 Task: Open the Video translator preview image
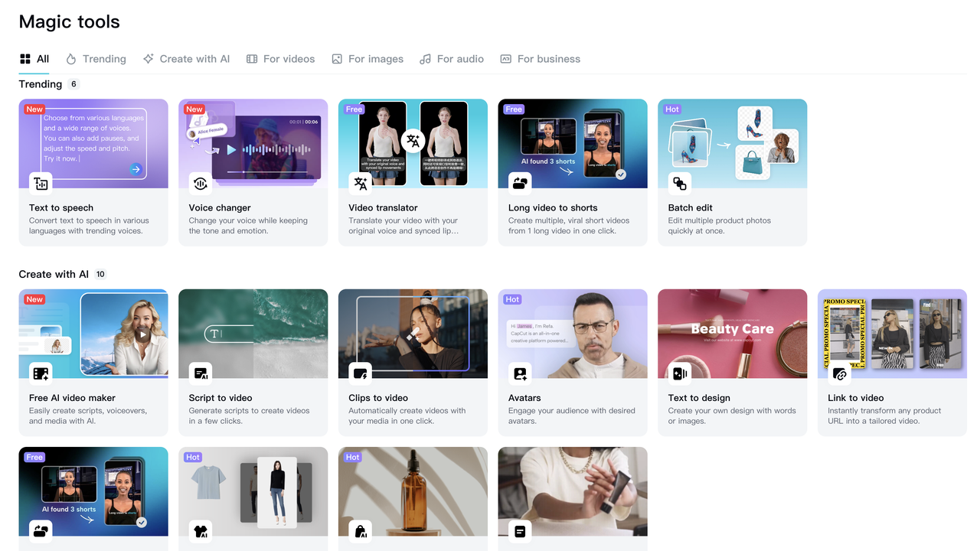[413, 143]
